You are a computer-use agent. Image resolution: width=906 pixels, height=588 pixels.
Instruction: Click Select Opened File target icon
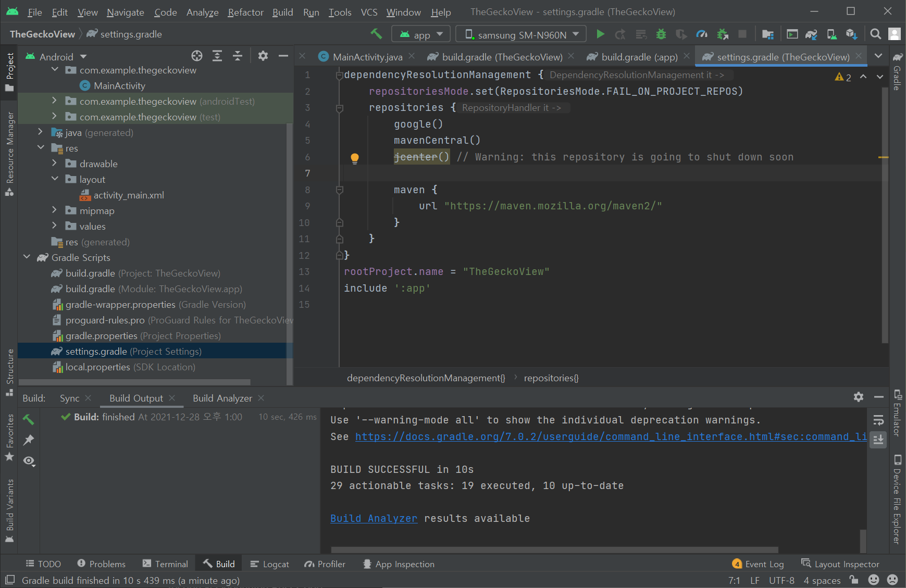(x=196, y=56)
